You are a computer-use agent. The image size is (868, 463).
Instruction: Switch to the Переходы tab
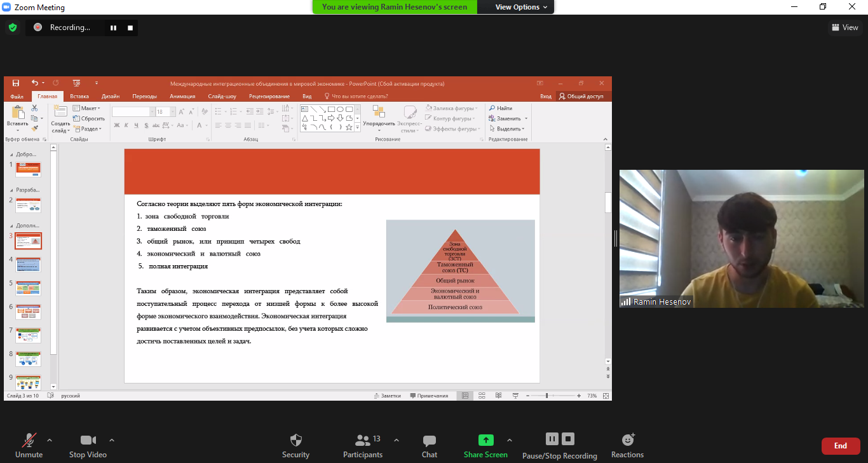pyautogui.click(x=145, y=96)
